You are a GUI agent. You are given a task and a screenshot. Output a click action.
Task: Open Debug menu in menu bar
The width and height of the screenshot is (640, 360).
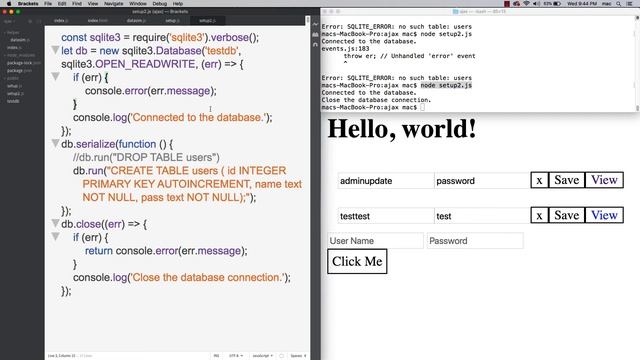[x=160, y=3]
